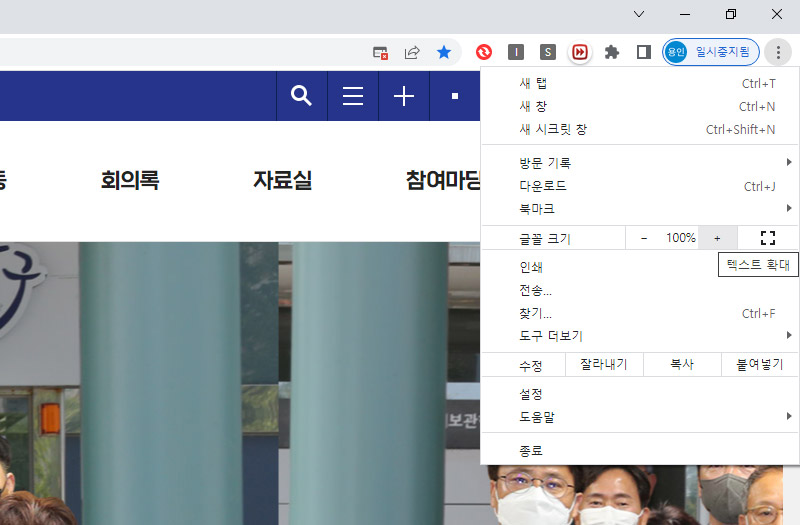
Task: Click the blue bookmark star icon
Action: (x=444, y=52)
